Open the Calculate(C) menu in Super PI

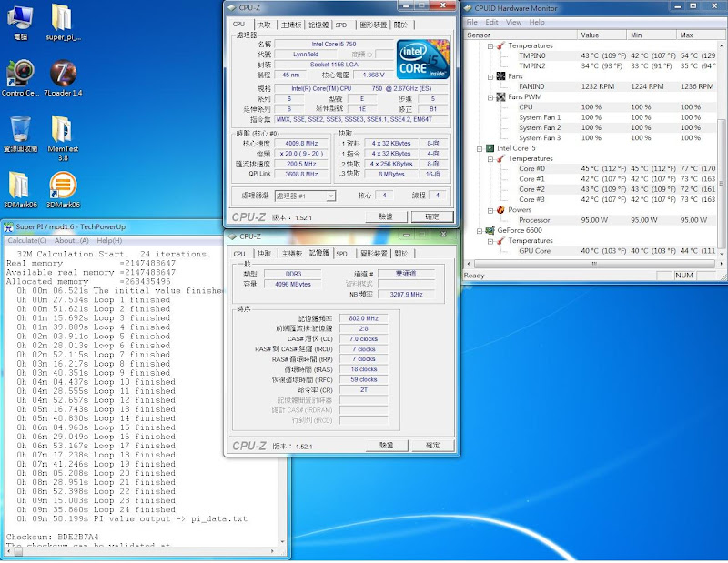26,240
